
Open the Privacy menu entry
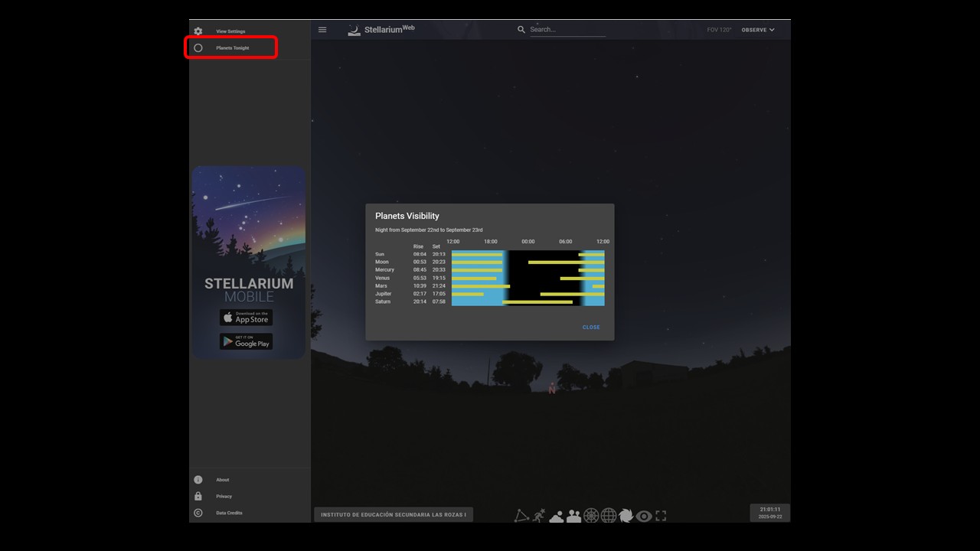250,496
